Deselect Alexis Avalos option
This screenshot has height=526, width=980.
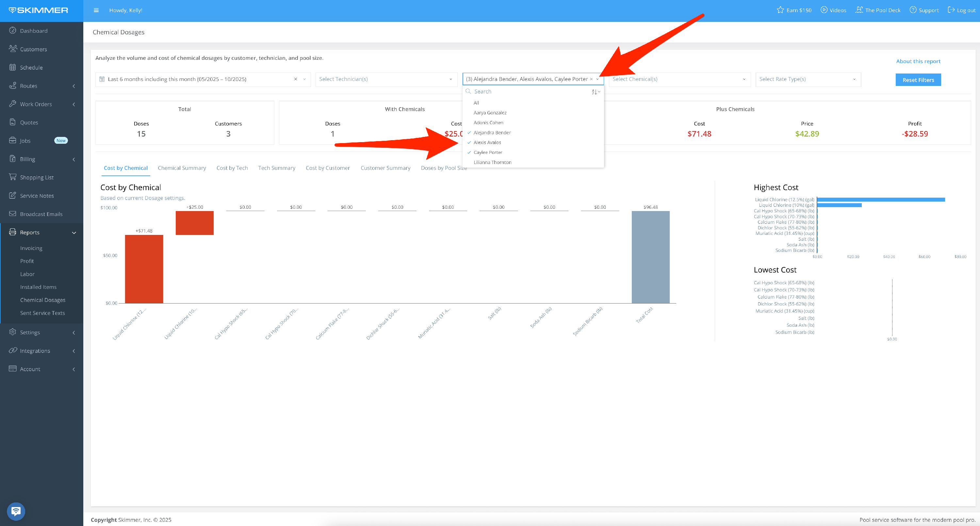click(x=487, y=142)
